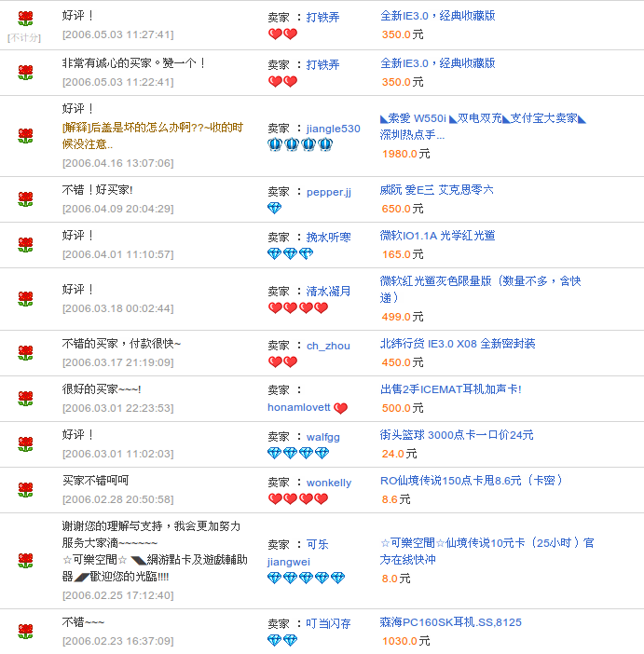The width and height of the screenshot is (644, 654).
Task: Click the red hearts under seller wonkelly
Action: click(297, 498)
